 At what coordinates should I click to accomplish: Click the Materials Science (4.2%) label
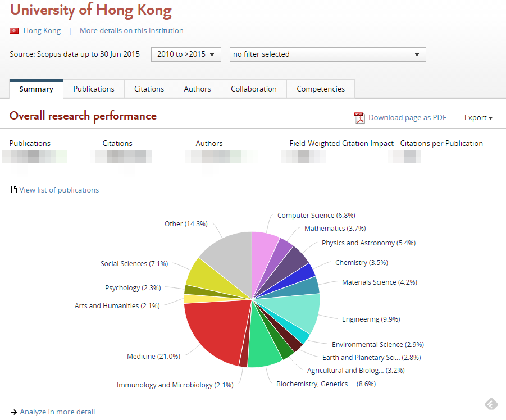coord(380,282)
